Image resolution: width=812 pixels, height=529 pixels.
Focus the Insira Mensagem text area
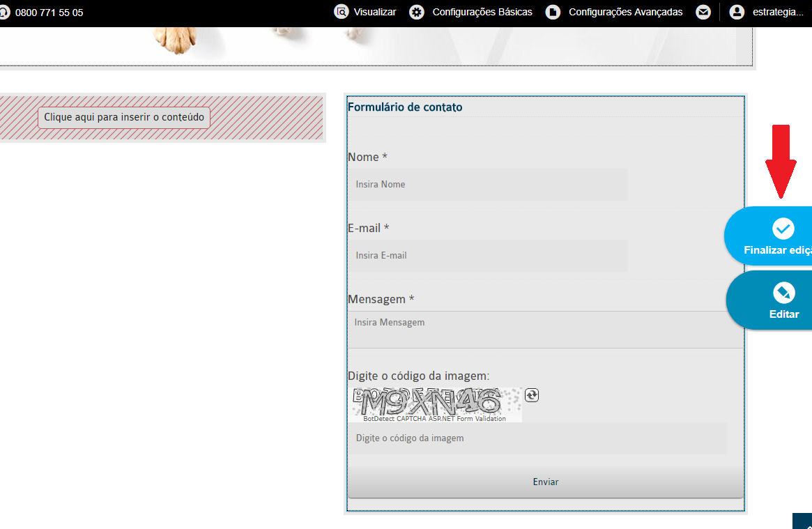coord(544,329)
